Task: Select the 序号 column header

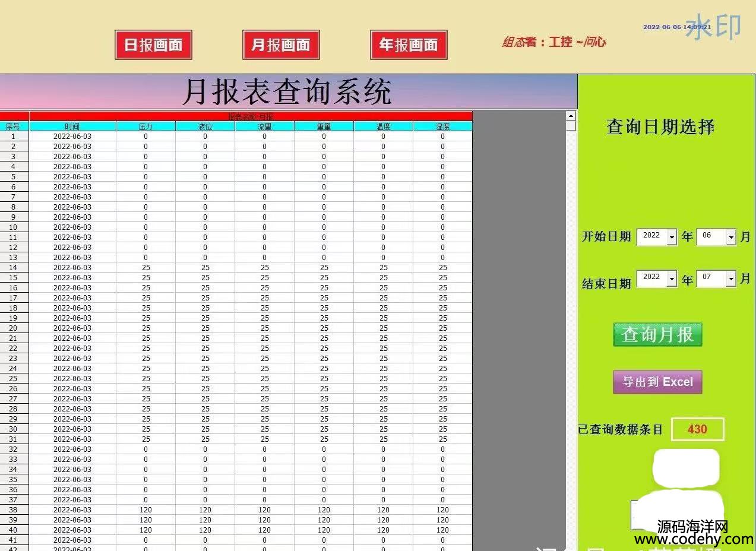Action: point(14,126)
